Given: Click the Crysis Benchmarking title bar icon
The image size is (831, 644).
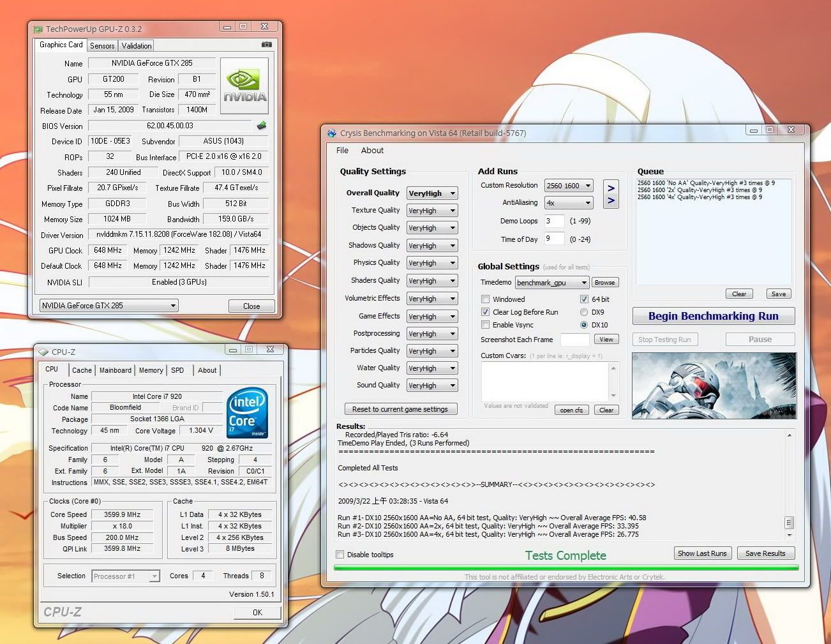Looking at the screenshot, I should coord(332,133).
